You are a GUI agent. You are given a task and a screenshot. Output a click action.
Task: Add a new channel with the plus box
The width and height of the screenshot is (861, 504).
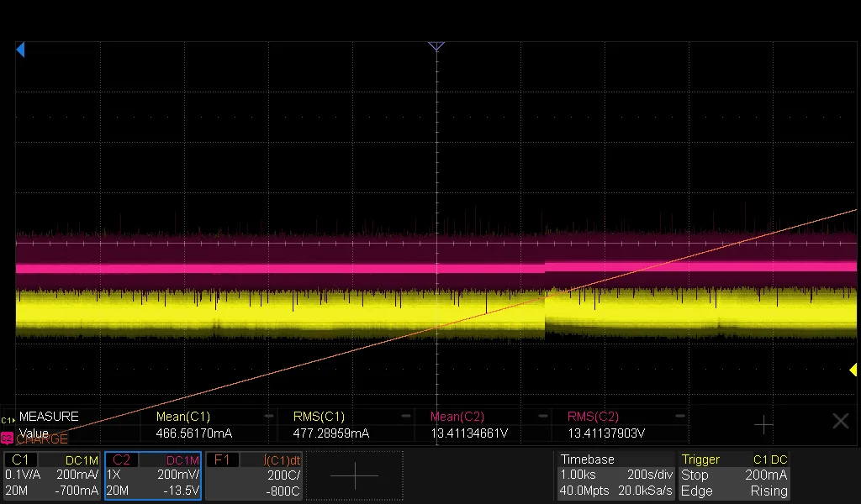point(355,475)
